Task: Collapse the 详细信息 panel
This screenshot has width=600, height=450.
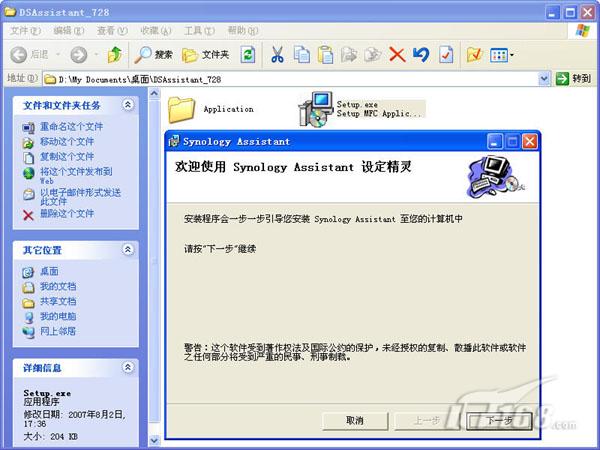Action: pos(128,367)
